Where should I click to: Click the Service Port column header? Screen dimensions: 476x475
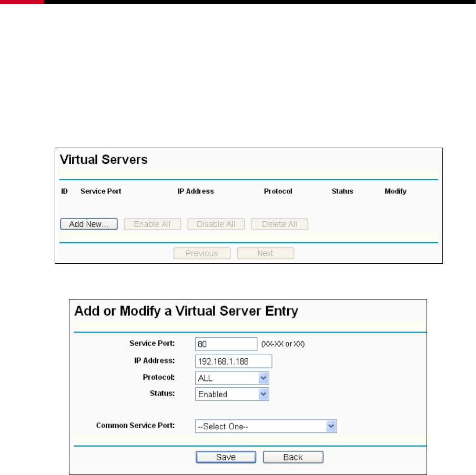[101, 191]
